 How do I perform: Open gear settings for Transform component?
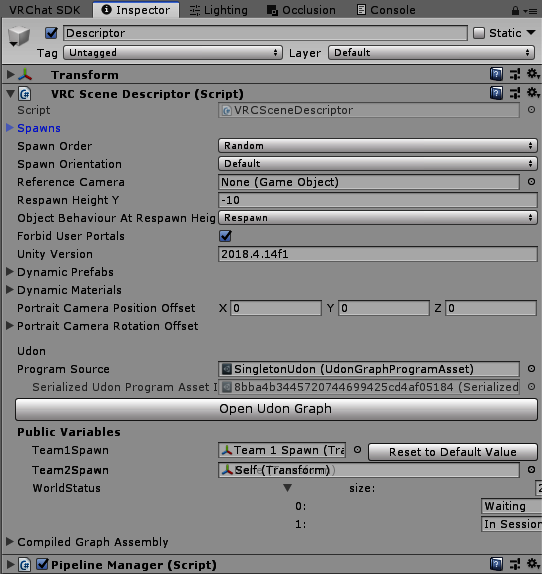[x=532, y=74]
